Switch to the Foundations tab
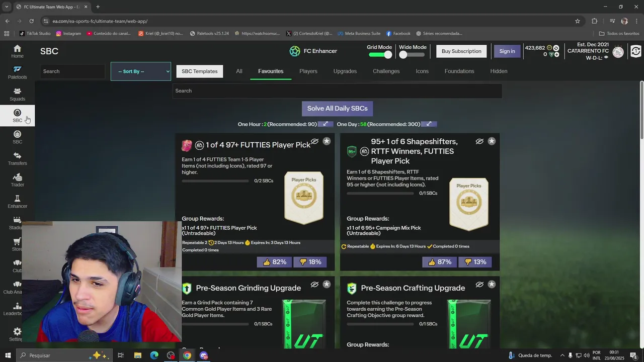Image resolution: width=644 pixels, height=362 pixels. tap(459, 71)
